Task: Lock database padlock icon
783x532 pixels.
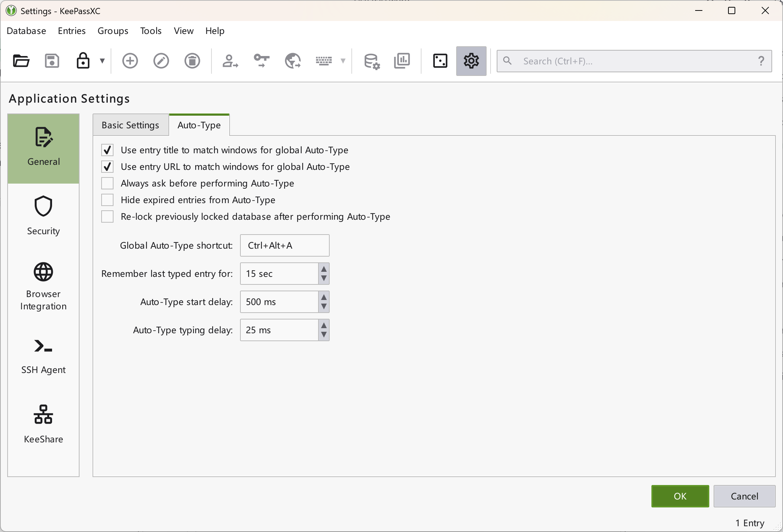Action: [83, 61]
